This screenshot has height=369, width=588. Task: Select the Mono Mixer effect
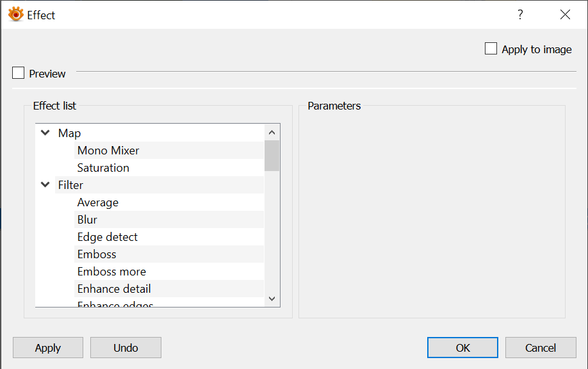[108, 151]
